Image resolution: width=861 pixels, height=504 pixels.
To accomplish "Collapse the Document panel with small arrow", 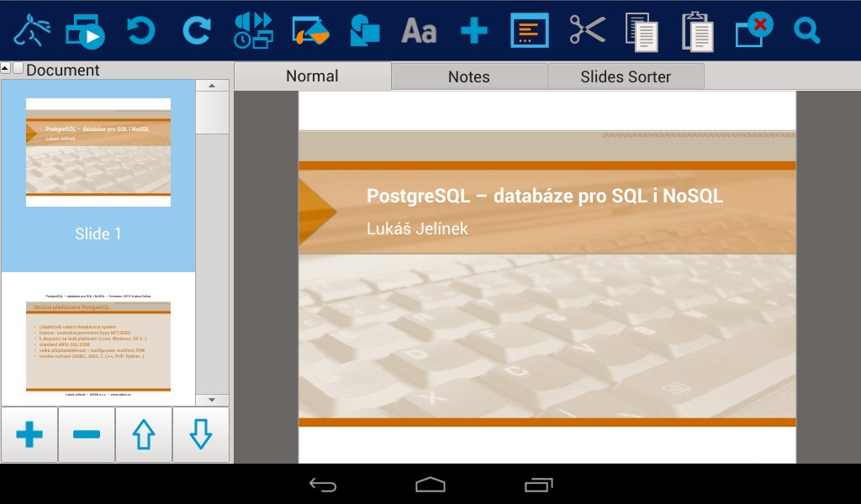I will pos(6,68).
